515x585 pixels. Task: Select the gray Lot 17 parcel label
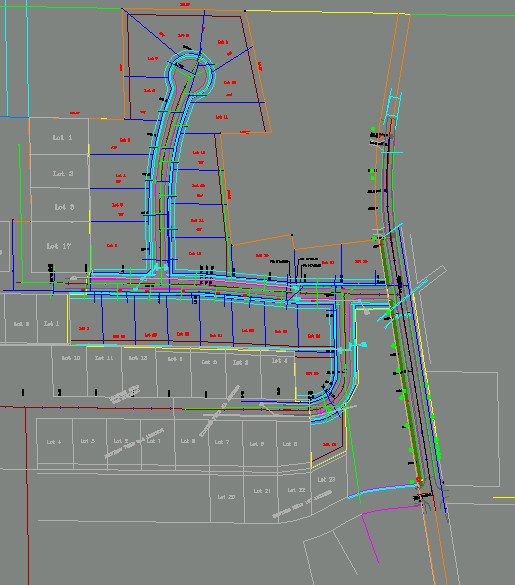pos(59,246)
